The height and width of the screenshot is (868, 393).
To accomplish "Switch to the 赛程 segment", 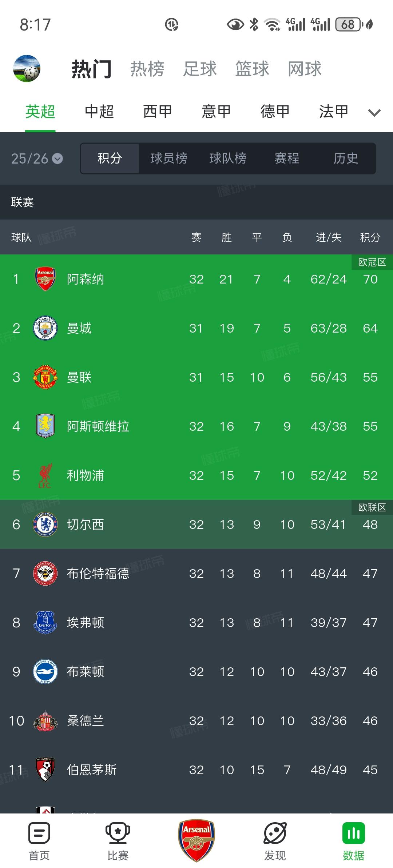I will point(287,158).
